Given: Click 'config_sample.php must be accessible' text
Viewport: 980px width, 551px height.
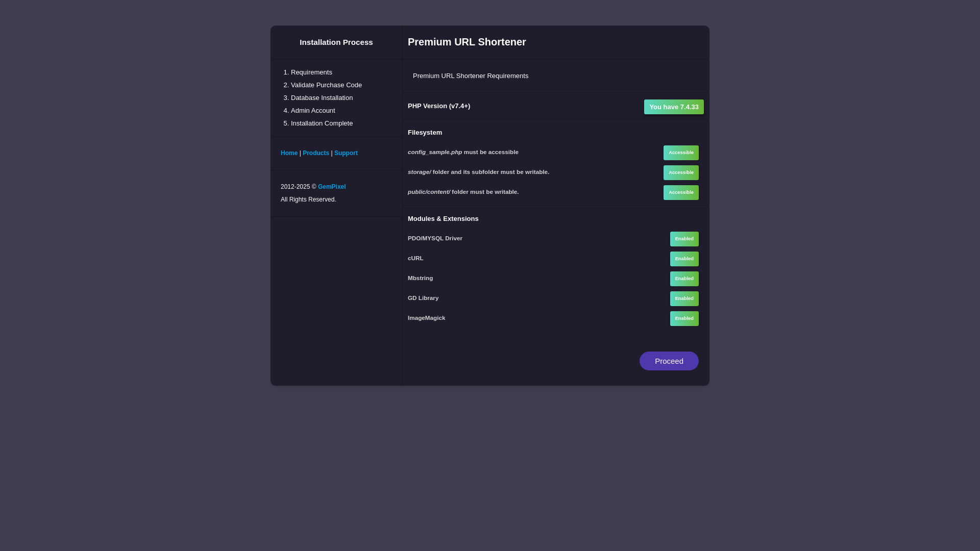Looking at the screenshot, I should click(x=463, y=152).
